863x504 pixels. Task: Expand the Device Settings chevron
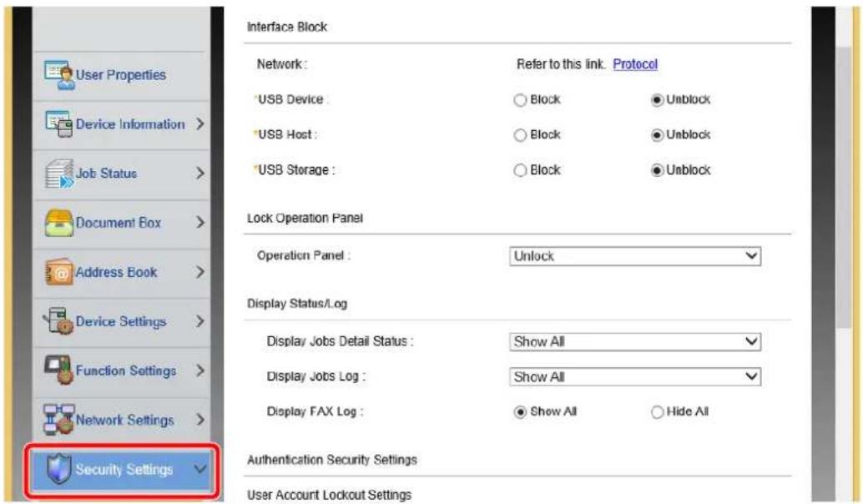coord(200,321)
